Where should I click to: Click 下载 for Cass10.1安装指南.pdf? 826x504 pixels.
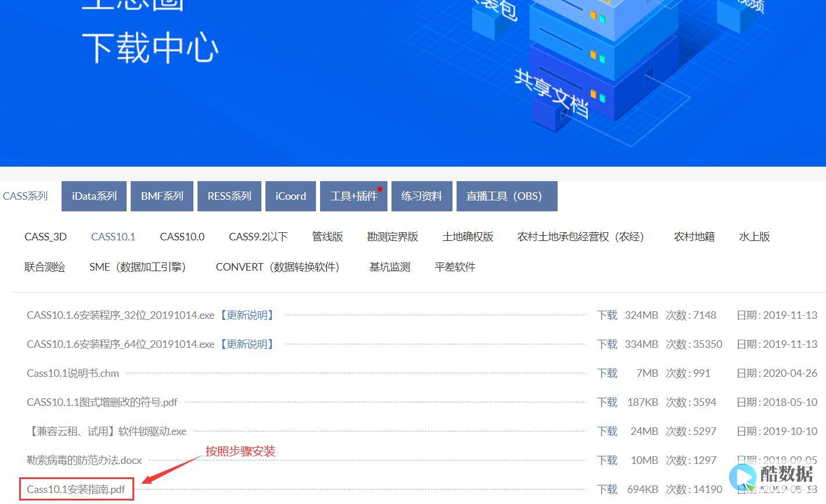click(607, 489)
